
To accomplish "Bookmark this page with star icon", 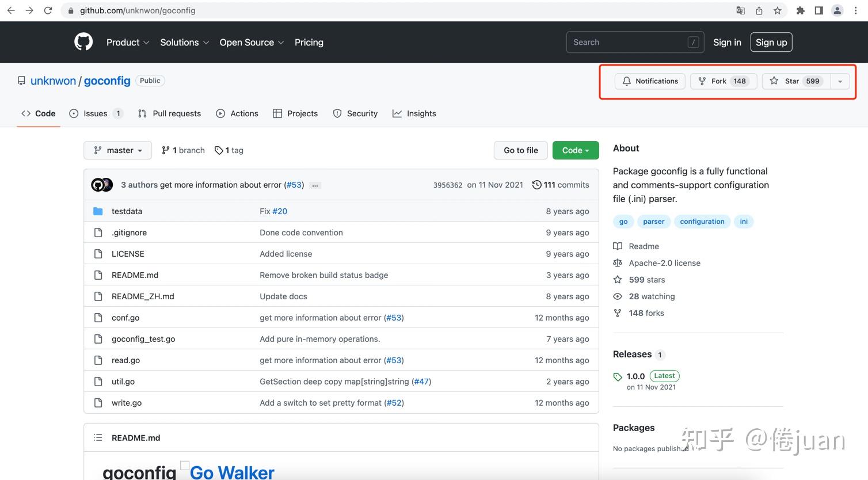I will (x=778, y=10).
